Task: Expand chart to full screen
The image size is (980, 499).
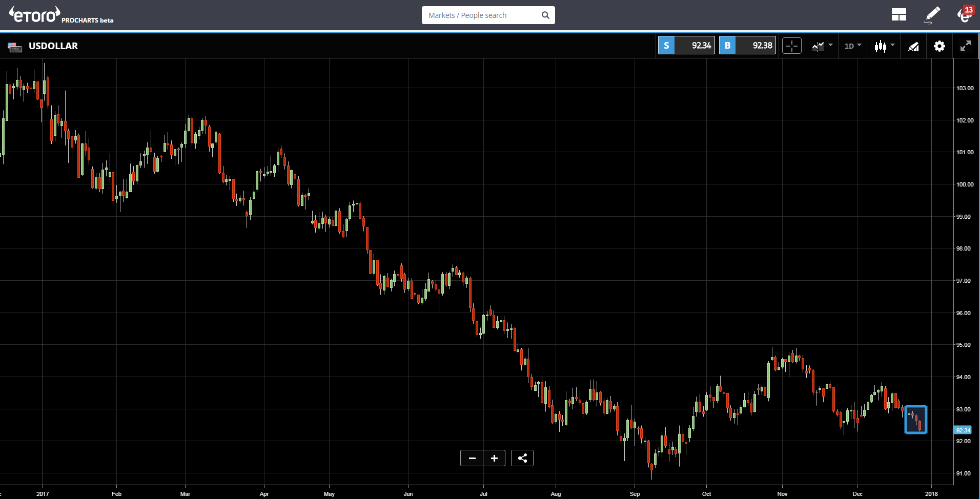Action: coord(966,46)
